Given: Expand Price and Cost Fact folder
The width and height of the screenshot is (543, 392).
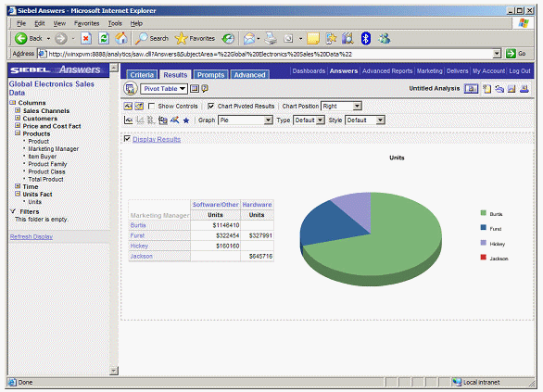Looking at the screenshot, I should pos(18,126).
